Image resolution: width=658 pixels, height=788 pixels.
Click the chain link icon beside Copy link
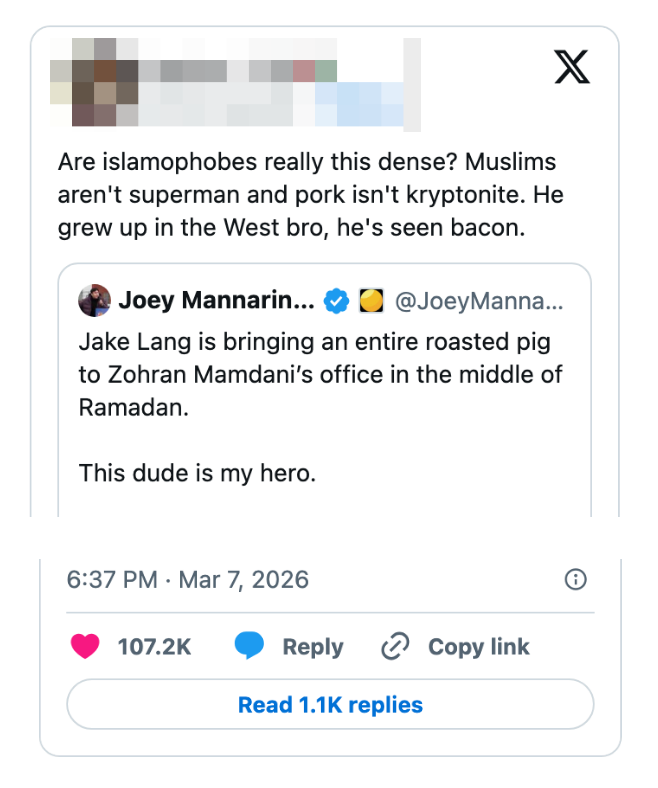coord(396,647)
